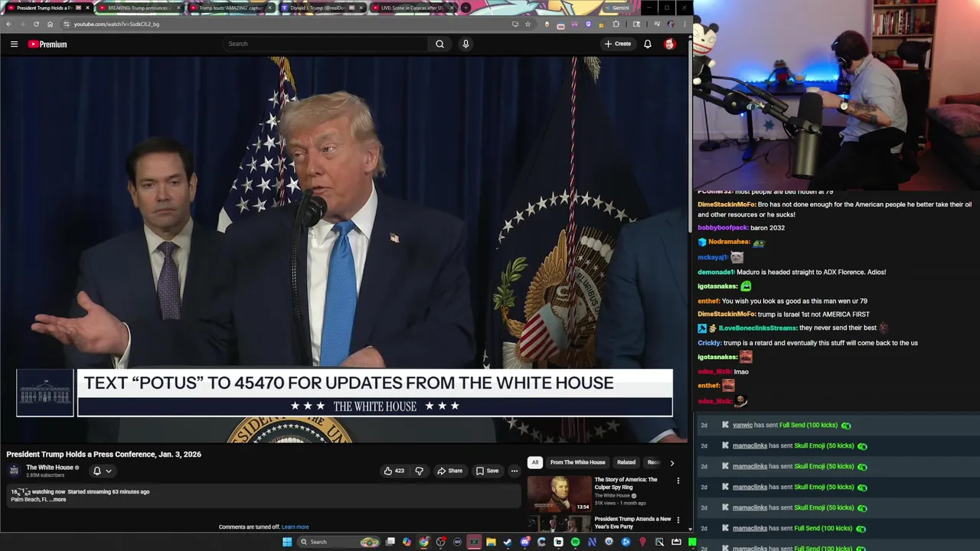
Task: Save the video to a playlist
Action: pyautogui.click(x=488, y=471)
